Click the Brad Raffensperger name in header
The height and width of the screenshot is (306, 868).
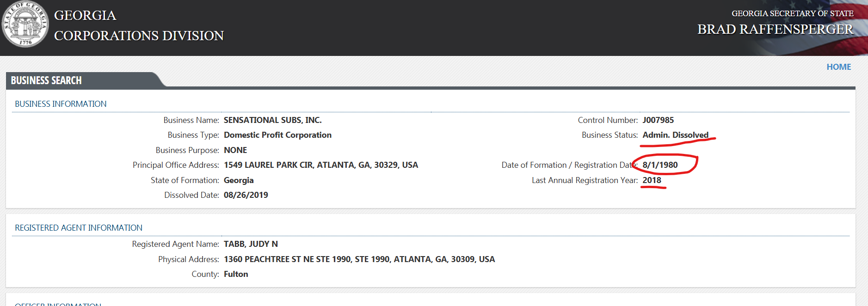click(775, 30)
